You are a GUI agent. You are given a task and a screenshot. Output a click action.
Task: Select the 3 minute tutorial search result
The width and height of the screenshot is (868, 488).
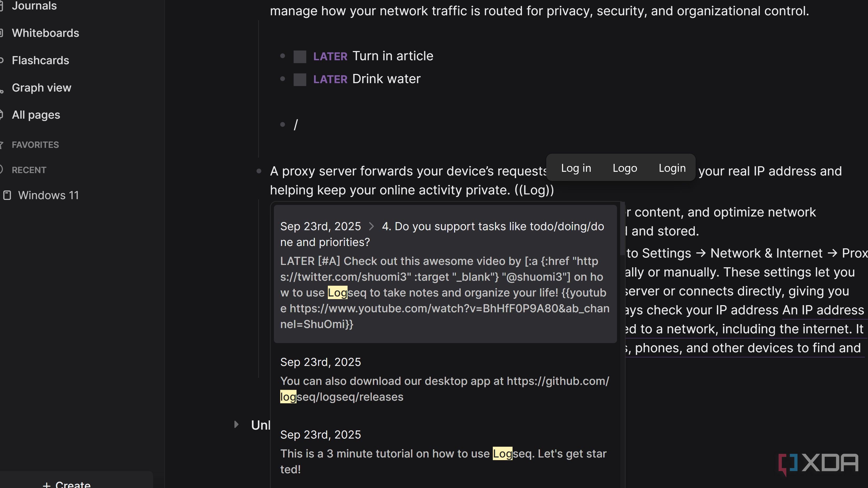tap(445, 452)
